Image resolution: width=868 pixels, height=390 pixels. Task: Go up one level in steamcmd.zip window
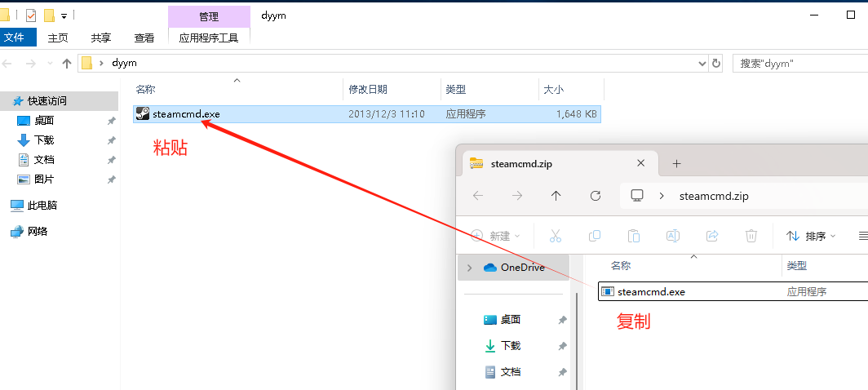click(x=556, y=196)
